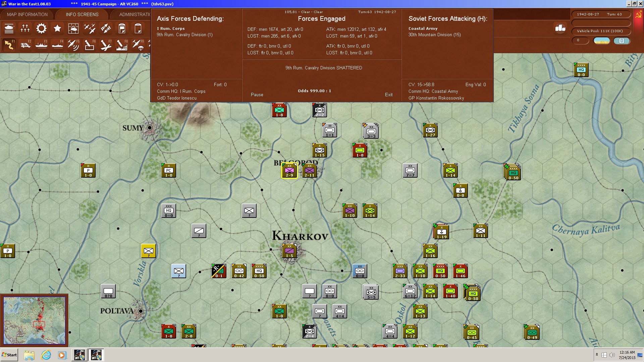Select the grey 7=7 panzer unit
644x362 pixels.
(x=410, y=171)
